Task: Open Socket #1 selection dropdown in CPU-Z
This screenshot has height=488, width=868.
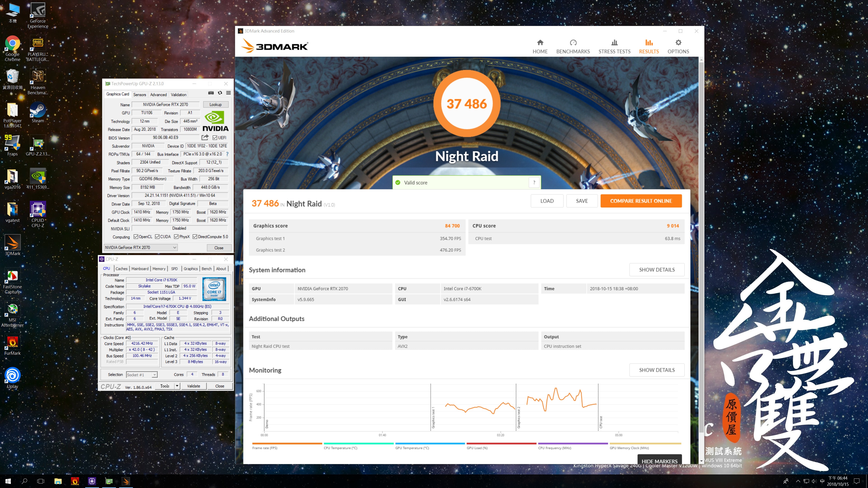Action: point(142,375)
